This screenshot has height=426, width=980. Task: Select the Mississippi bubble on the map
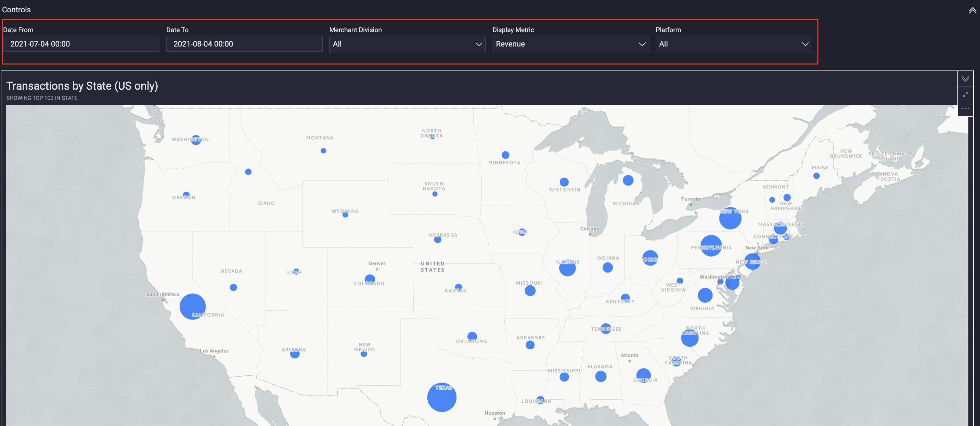[x=564, y=377]
